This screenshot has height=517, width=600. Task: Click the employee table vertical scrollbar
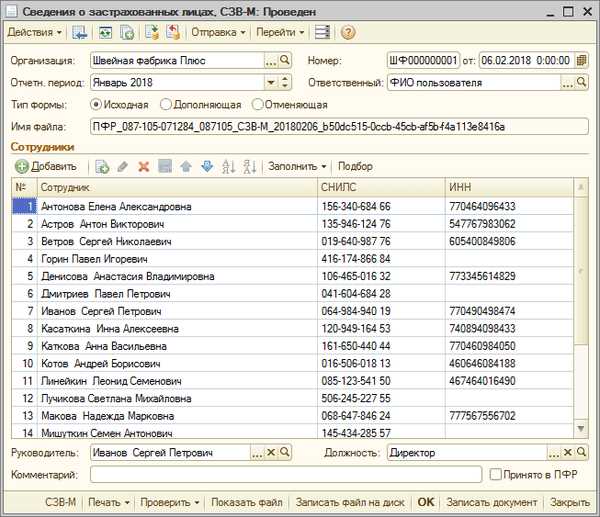pyautogui.click(x=581, y=308)
